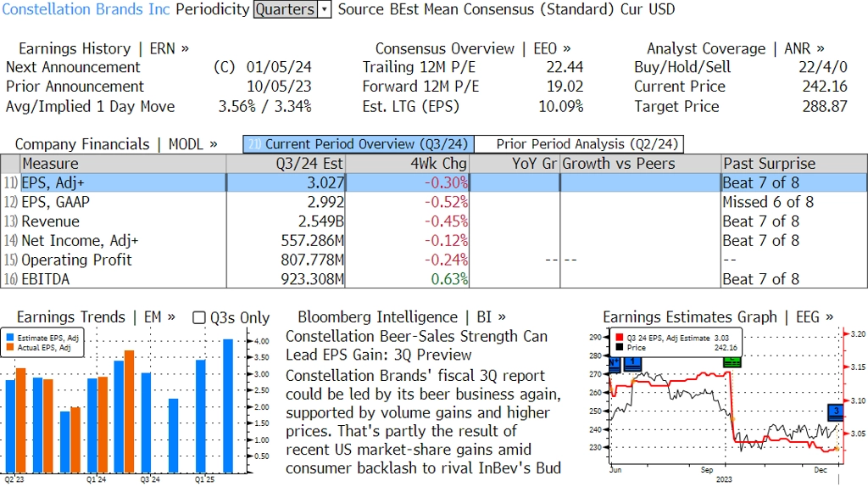
Task: Click the Growth vs Peers column header
Action: (x=641, y=164)
